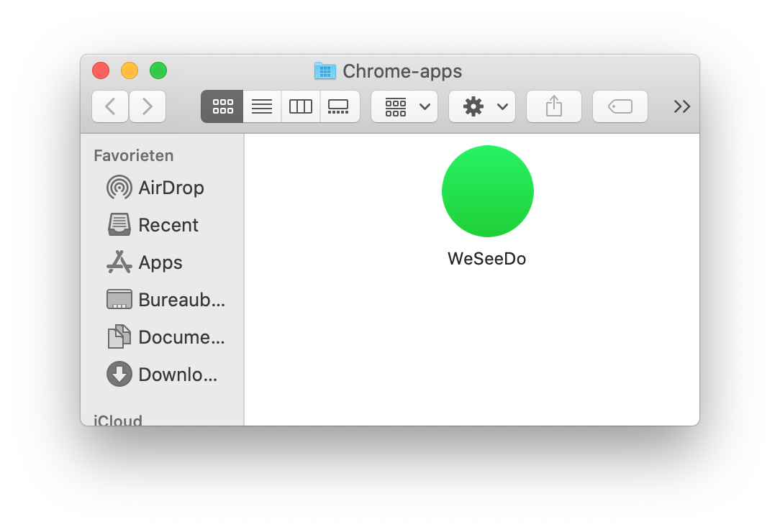Image resolution: width=780 pixels, height=532 pixels.
Task: Click the Chrome-apps folder title icon
Action: [325, 71]
